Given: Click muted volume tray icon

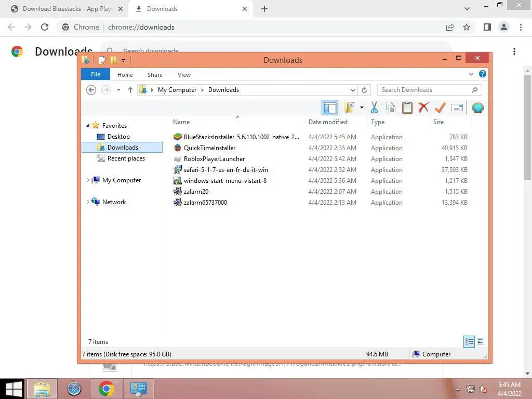Looking at the screenshot, I should point(483,389).
